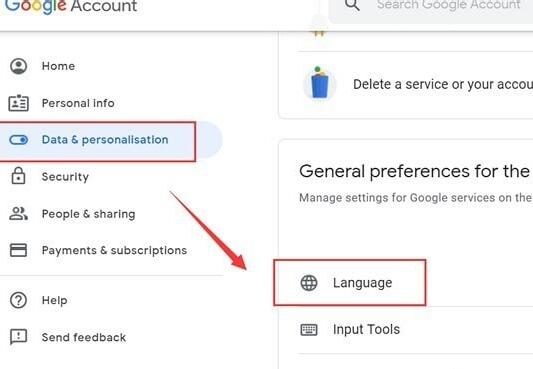Click the Google Account logo
The height and width of the screenshot is (369, 533).
click(71, 6)
